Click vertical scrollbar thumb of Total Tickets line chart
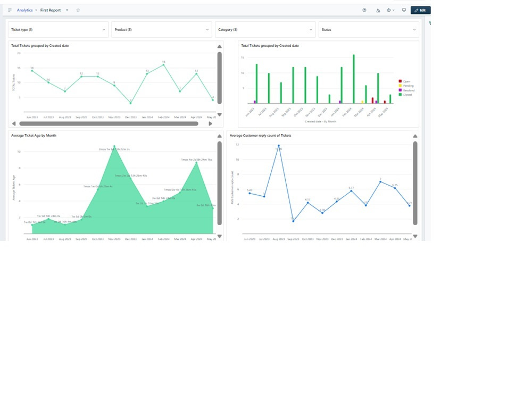Image resolution: width=532 pixels, height=399 pixels. pyautogui.click(x=220, y=78)
